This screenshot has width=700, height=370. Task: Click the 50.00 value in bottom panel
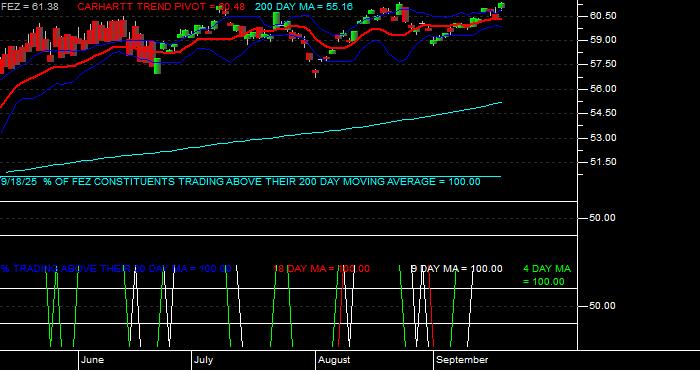603,306
